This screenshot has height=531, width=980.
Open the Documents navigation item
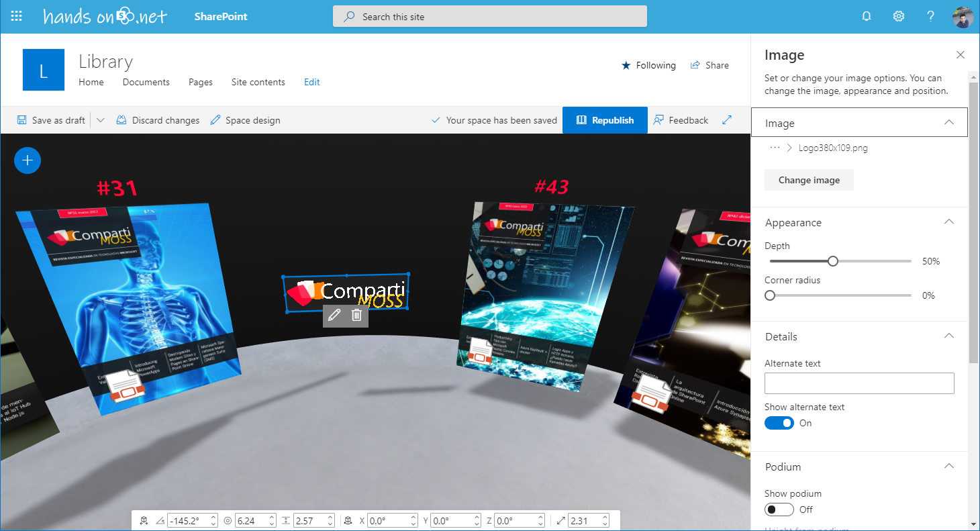(146, 82)
